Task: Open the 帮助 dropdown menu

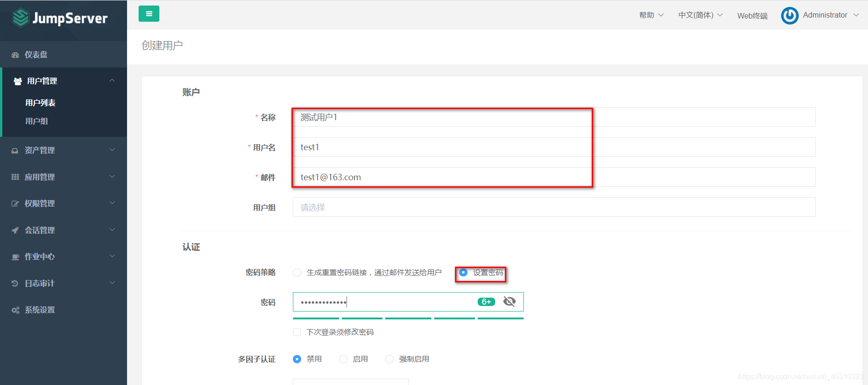Action: (x=651, y=15)
